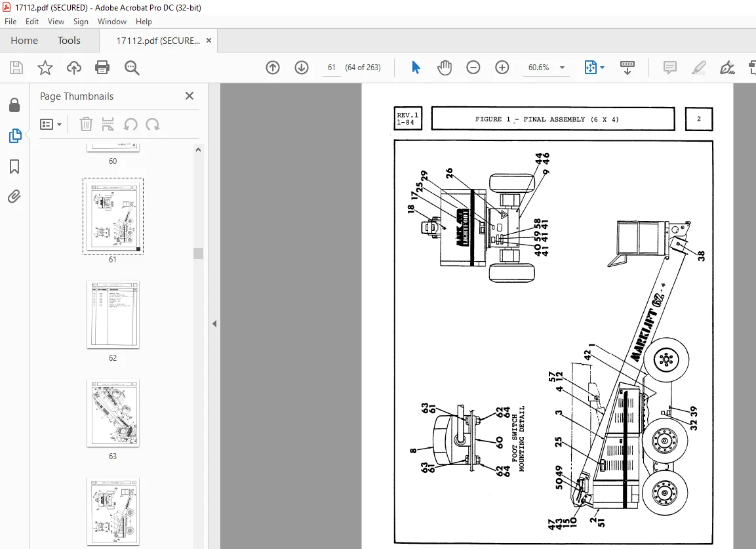756x549 pixels.
Task: Delete selected page thumbnail
Action: pos(86,125)
